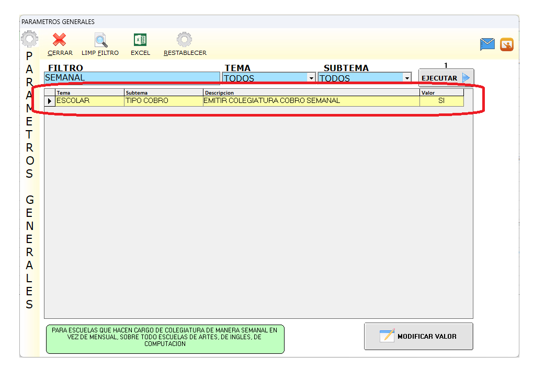Click the Subtema column header

(x=163, y=93)
